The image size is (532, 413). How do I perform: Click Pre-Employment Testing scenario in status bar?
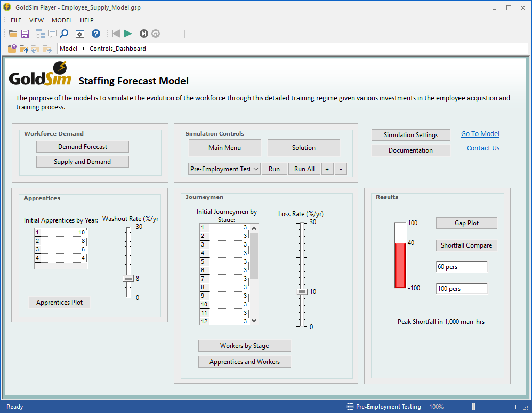tap(384, 407)
